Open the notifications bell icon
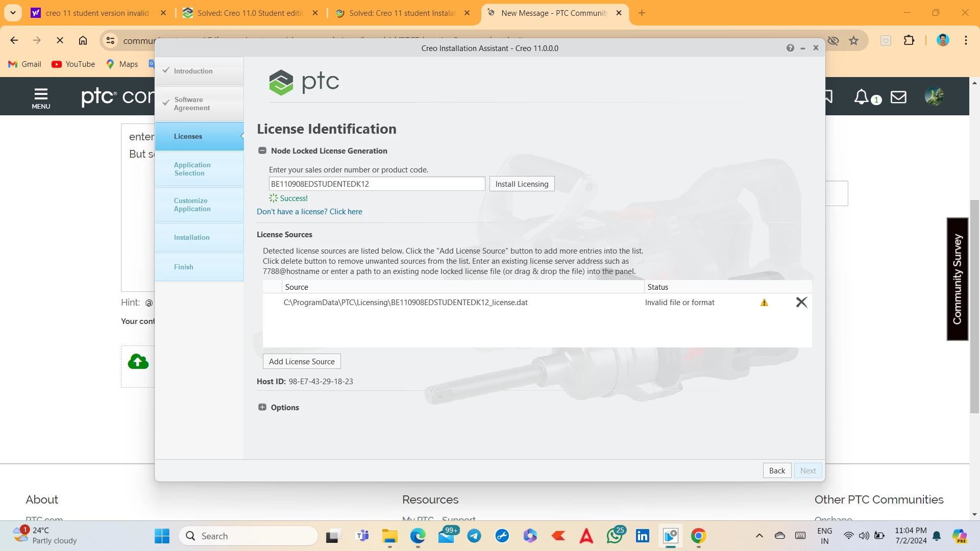The width and height of the screenshot is (980, 551). click(x=862, y=96)
